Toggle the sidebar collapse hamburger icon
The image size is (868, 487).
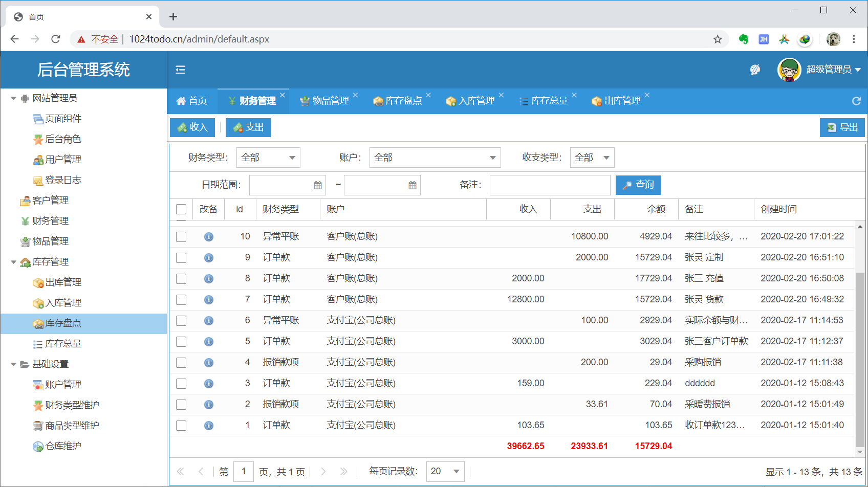181,70
